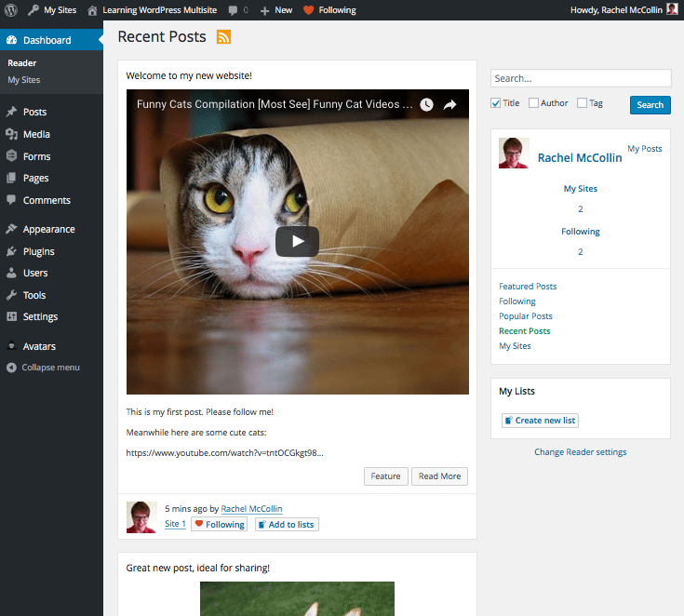Screen dimensions: 684x616
Task: Play the Funny Cats video
Action: coord(297,241)
